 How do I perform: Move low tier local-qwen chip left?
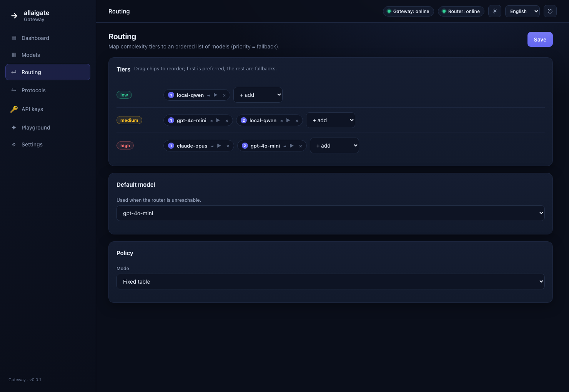[x=208, y=95]
